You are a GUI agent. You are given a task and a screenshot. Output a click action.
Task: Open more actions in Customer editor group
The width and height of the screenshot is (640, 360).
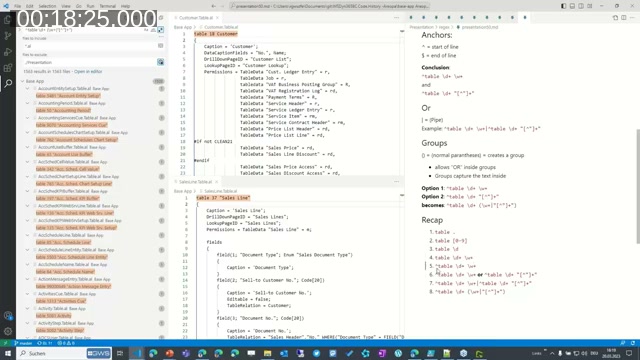pyautogui.click(x=396, y=18)
